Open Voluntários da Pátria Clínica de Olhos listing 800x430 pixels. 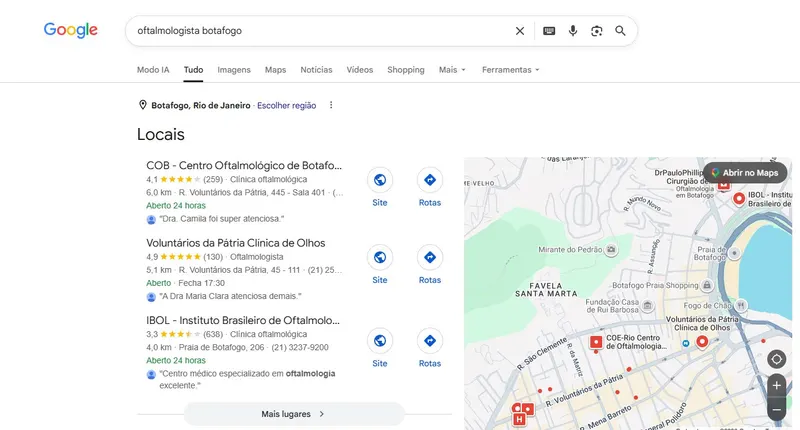click(x=235, y=243)
